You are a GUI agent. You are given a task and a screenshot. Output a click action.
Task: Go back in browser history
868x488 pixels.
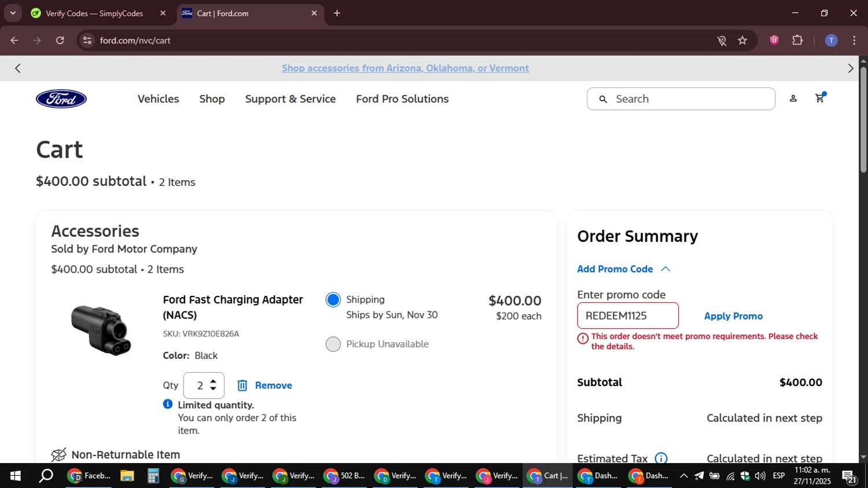click(14, 41)
